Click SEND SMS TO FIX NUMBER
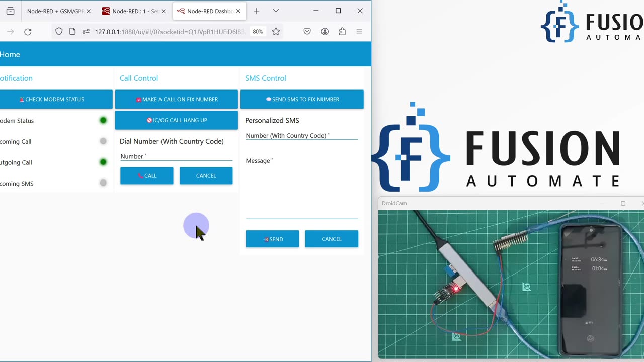Screen dimensions: 644x362 [302, 99]
